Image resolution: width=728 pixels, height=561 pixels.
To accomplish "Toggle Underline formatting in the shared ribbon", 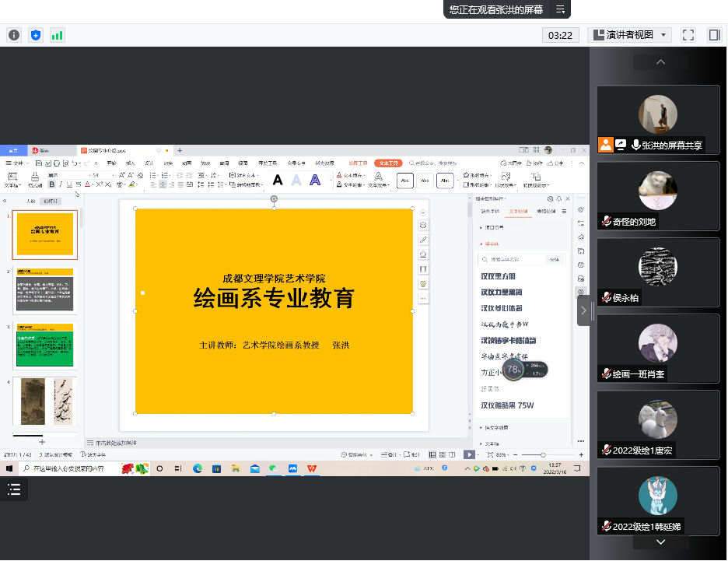I will click(69, 184).
